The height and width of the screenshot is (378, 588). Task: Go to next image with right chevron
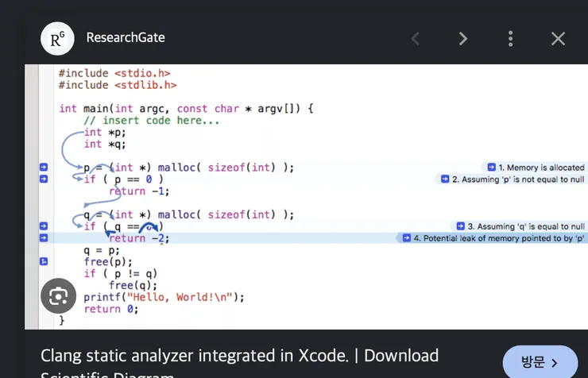click(463, 39)
